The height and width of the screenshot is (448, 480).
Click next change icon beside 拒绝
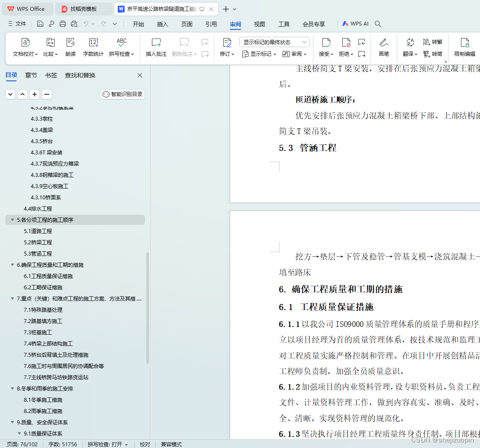click(362, 54)
